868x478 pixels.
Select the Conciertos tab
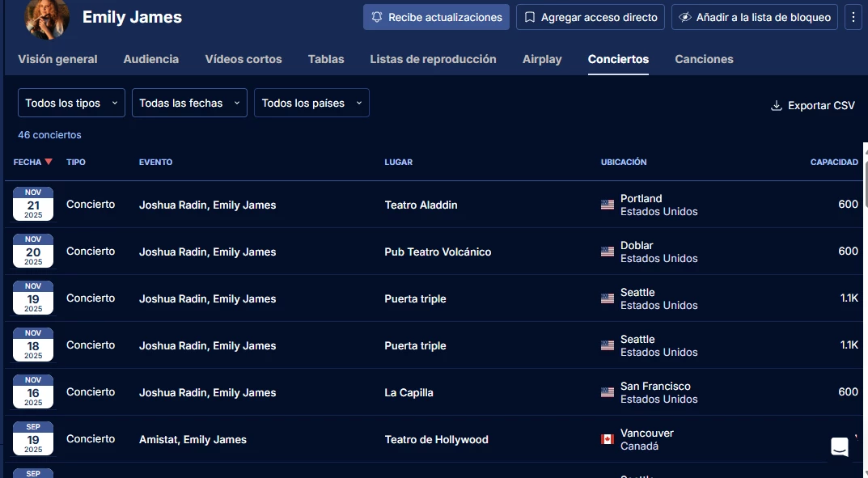pyautogui.click(x=618, y=59)
